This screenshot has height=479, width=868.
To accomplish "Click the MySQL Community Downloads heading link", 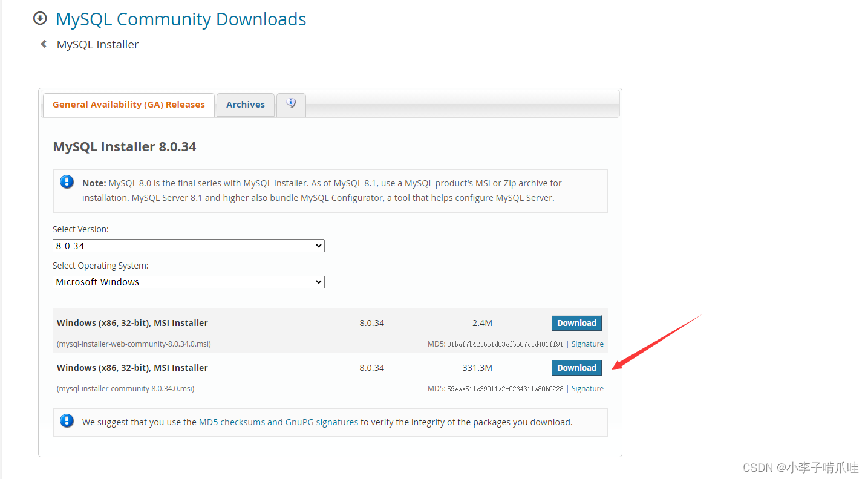I will pos(181,19).
